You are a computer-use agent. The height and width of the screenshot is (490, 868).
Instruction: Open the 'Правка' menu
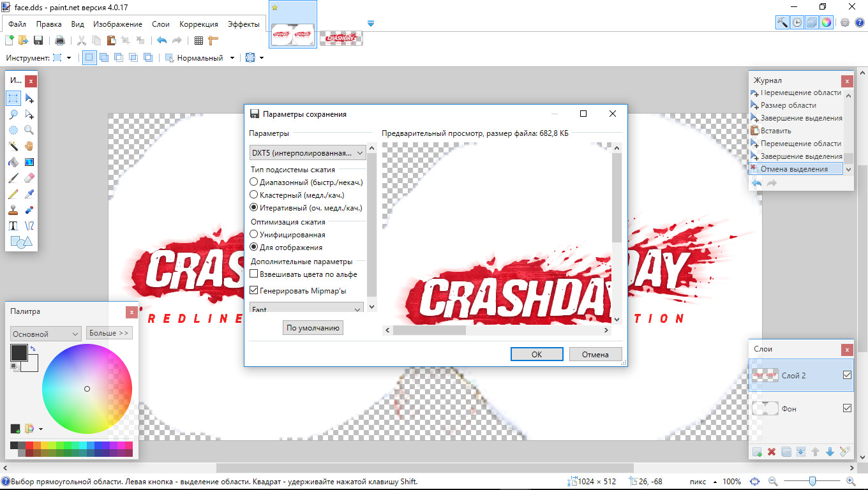click(x=49, y=24)
